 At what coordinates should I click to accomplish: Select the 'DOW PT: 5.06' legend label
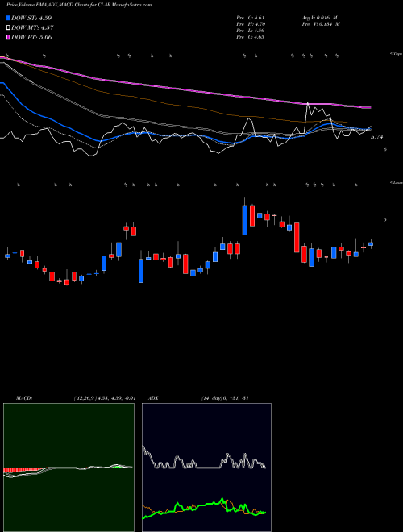pyautogui.click(x=31, y=37)
